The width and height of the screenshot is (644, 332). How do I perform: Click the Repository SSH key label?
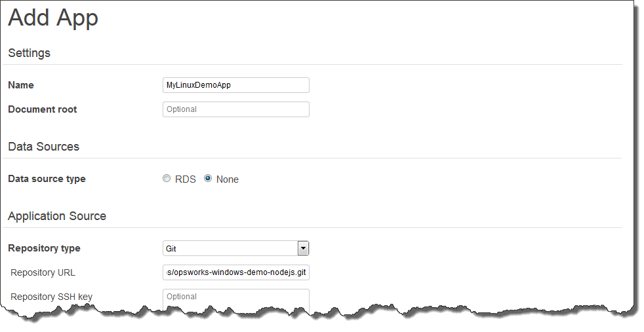pyautogui.click(x=51, y=297)
